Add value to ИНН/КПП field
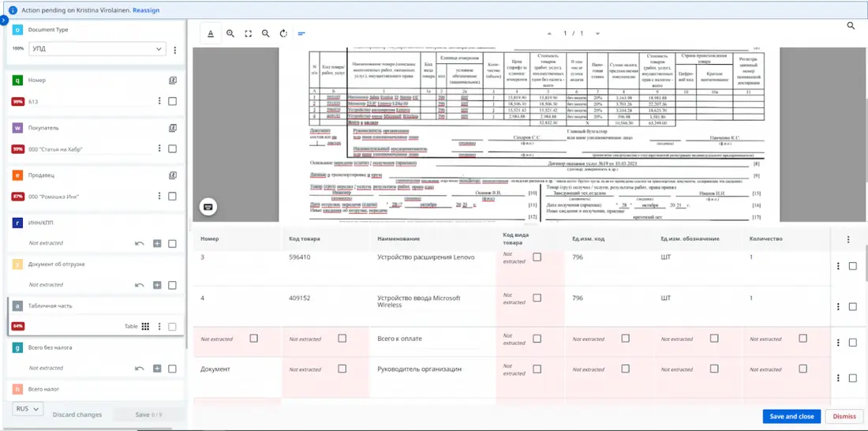The height and width of the screenshot is (431, 868). (157, 243)
